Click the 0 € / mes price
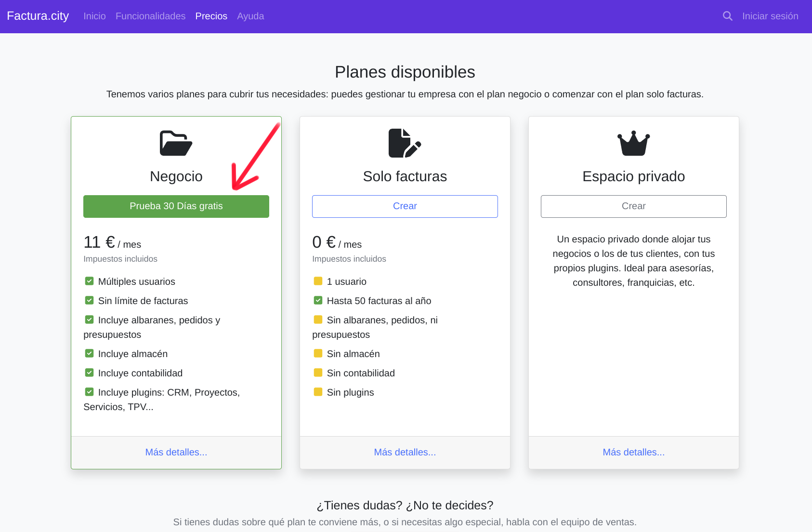 point(337,242)
